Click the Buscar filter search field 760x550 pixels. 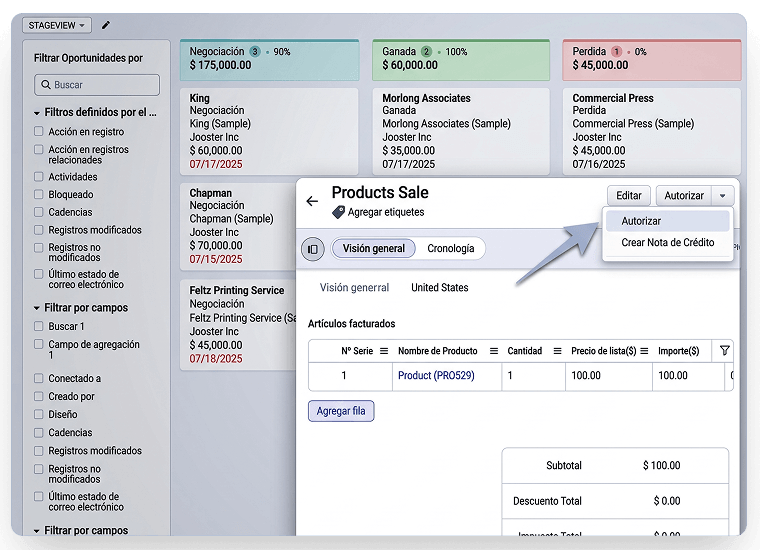click(97, 85)
